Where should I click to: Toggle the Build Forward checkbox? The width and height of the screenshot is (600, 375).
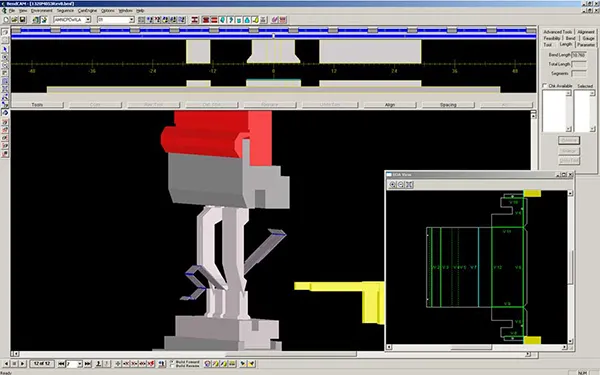coord(172,361)
